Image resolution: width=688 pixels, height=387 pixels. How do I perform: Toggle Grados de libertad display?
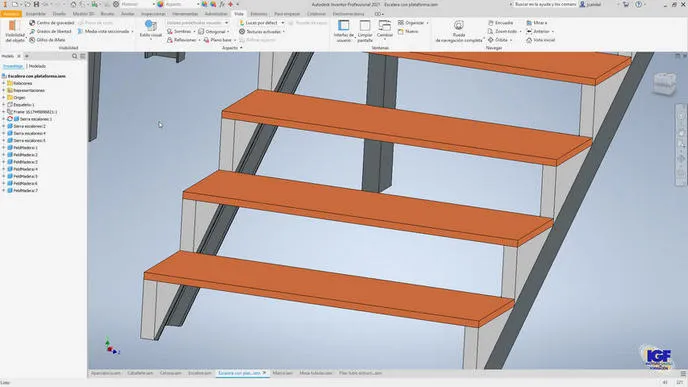(x=50, y=32)
